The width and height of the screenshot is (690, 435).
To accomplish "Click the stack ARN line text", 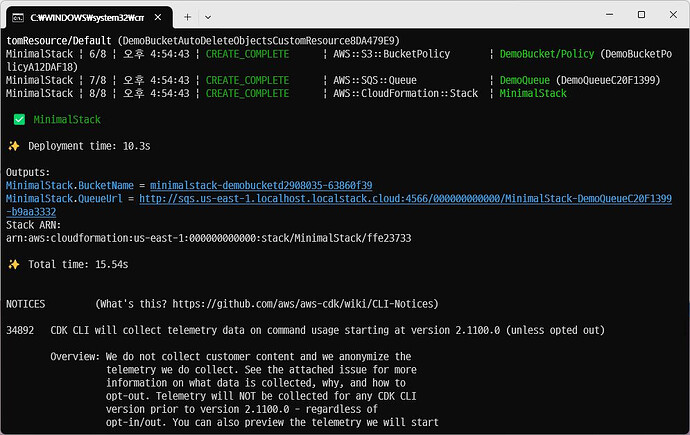I will pos(208,238).
